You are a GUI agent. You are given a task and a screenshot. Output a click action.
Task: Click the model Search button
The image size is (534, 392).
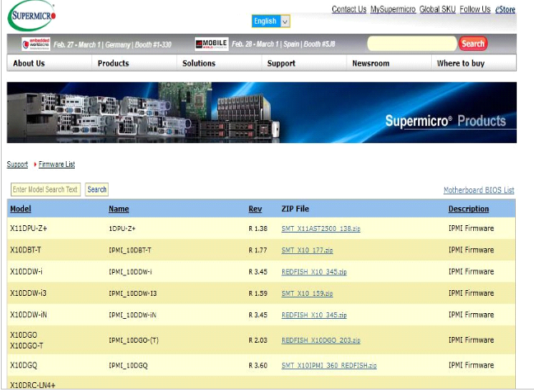click(97, 190)
